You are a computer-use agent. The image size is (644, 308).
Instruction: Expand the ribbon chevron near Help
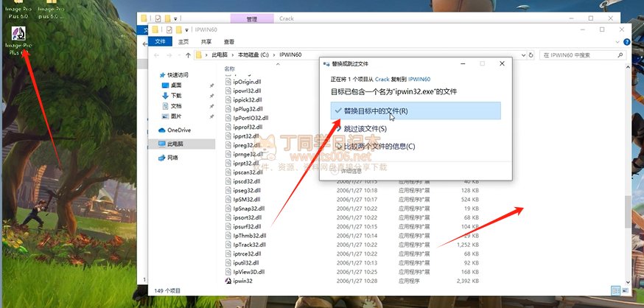pyautogui.click(x=618, y=42)
